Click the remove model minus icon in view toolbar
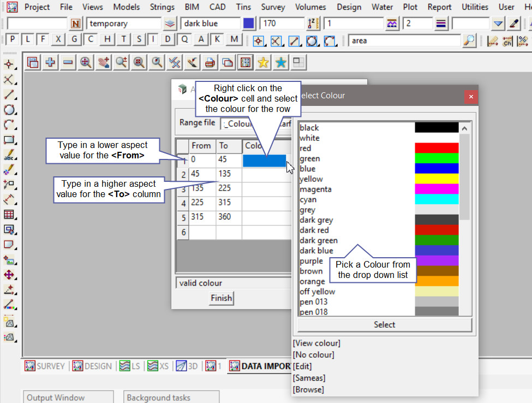 [68, 63]
